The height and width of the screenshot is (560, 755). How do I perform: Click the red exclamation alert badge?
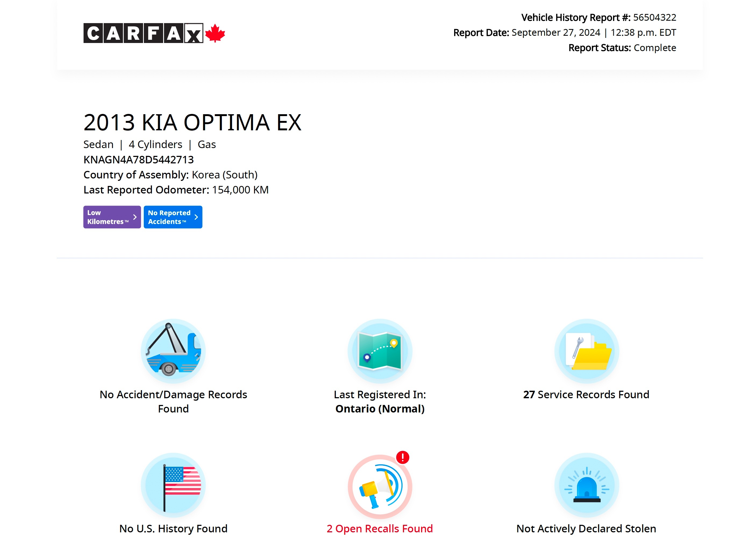(x=403, y=457)
